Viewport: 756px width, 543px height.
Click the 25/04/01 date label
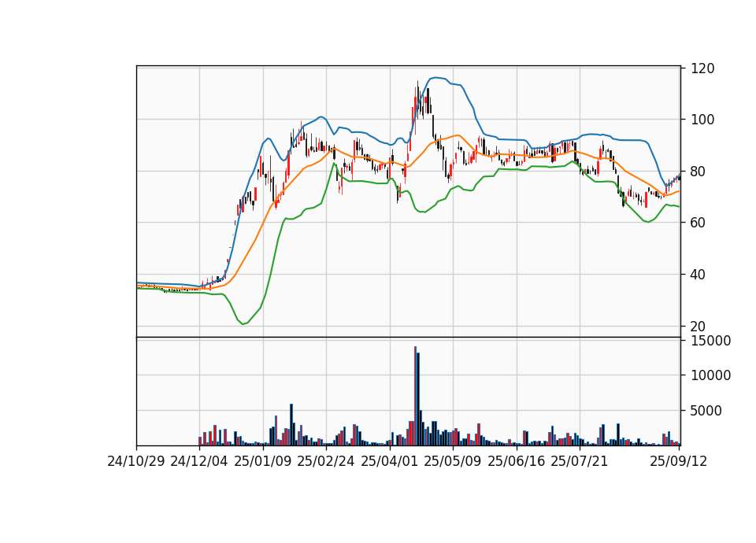click(x=389, y=462)
